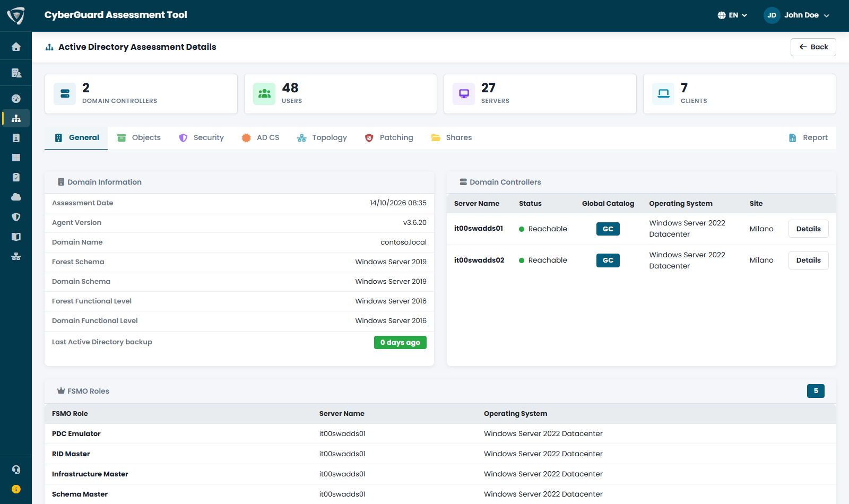
Task: Open the clipboard checklist sidebar icon
Action: click(16, 177)
